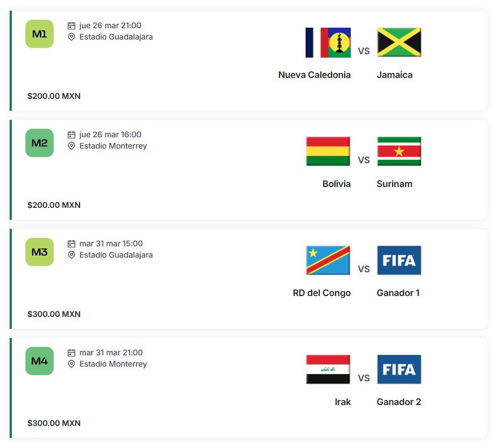Click the calendar icon on match M1
492x448 pixels.
71,25
